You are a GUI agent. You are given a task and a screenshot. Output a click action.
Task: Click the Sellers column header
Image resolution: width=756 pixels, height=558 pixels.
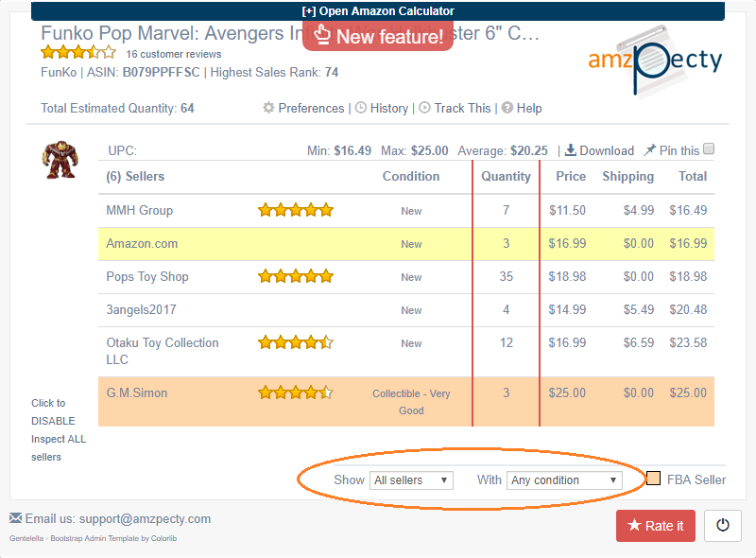pyautogui.click(x=135, y=176)
